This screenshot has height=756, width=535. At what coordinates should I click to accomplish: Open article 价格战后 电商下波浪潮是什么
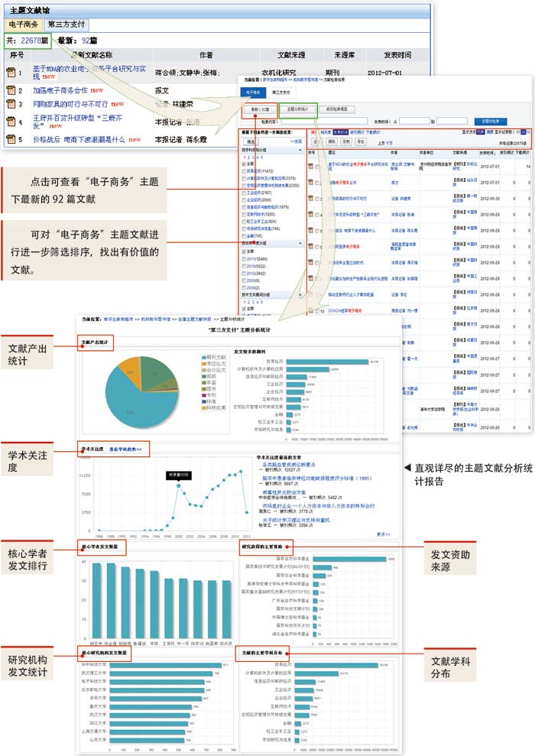pyautogui.click(x=79, y=139)
